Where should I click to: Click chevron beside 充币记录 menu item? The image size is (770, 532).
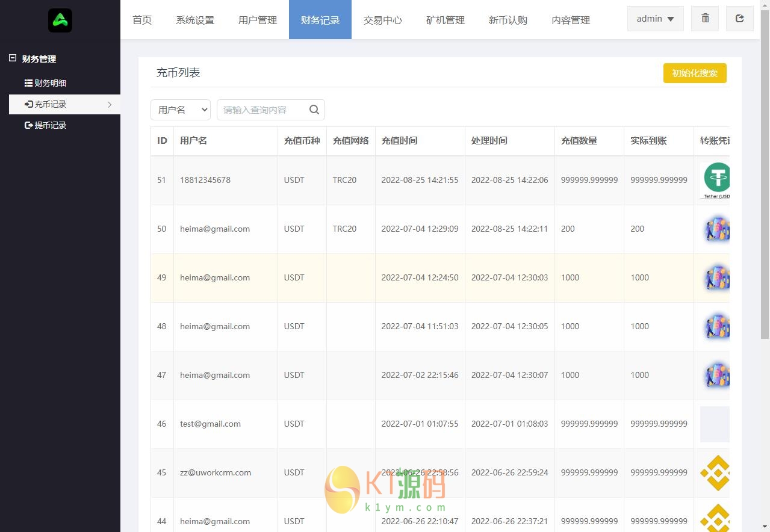coord(110,105)
